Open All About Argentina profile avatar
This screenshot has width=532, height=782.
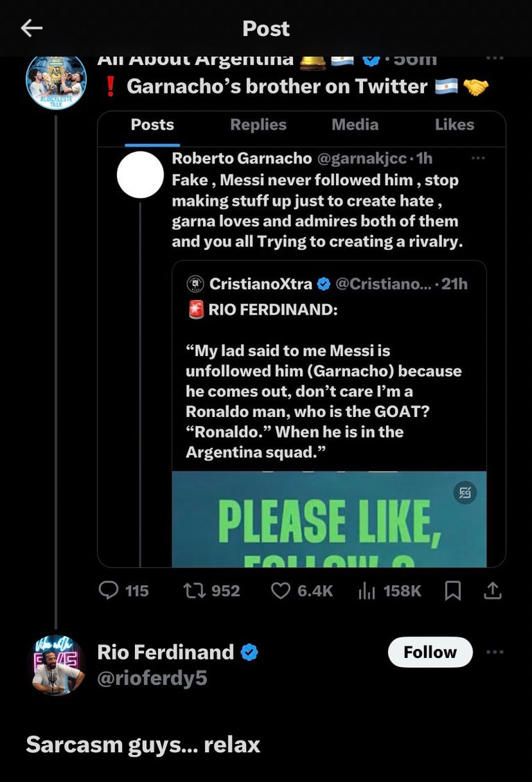[56, 81]
